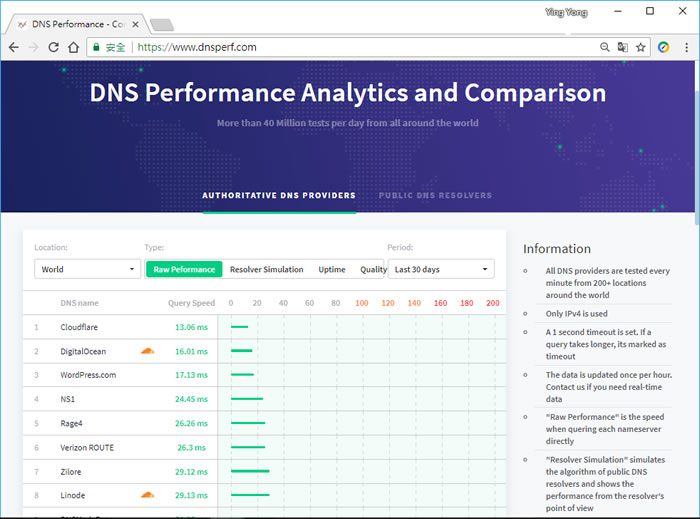Click the green bar in Zilore row
The image size is (700, 519).
[250, 471]
